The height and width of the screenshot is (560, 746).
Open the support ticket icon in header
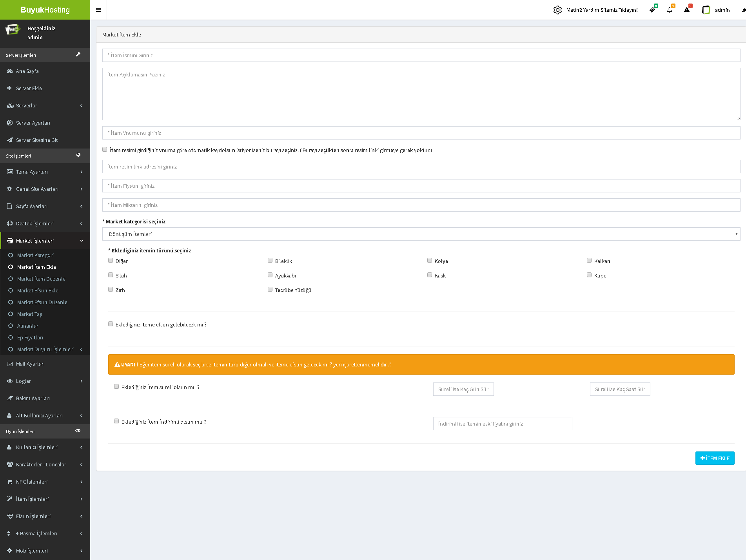click(x=652, y=10)
